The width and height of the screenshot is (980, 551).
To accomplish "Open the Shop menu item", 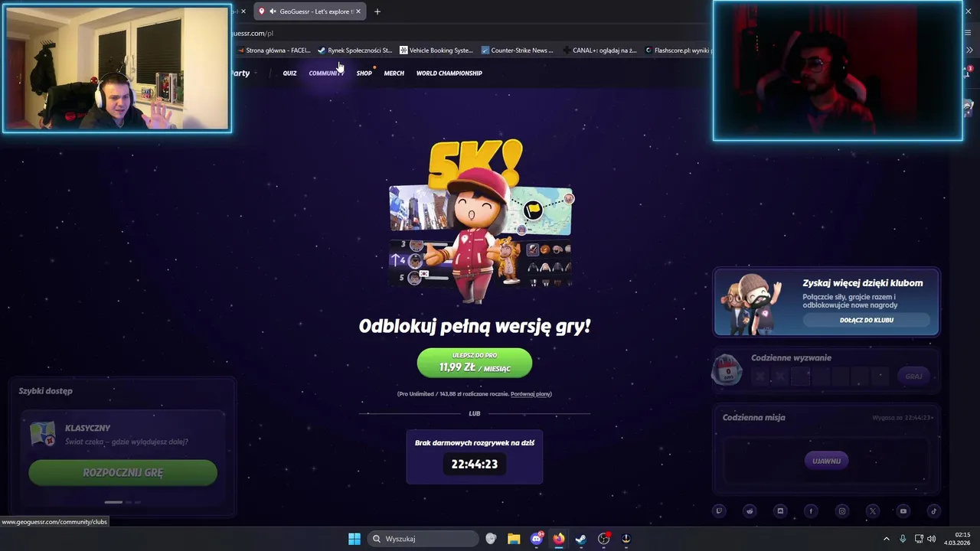I will [x=364, y=73].
